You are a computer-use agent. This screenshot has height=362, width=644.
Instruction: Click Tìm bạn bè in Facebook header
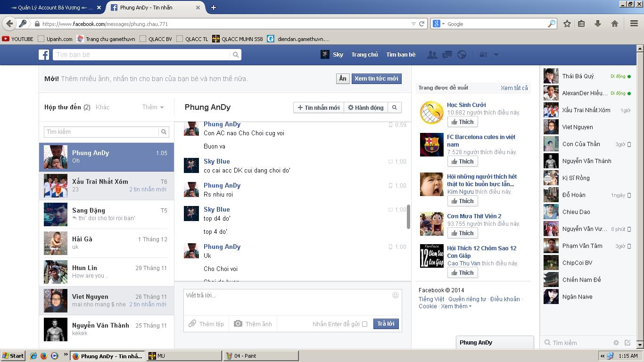(x=401, y=55)
